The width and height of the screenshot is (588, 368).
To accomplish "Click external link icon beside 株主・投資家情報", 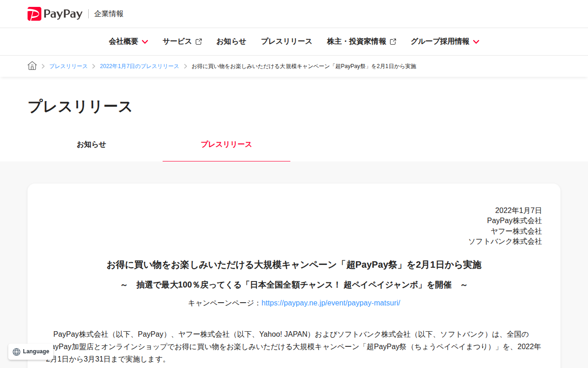I will (393, 42).
